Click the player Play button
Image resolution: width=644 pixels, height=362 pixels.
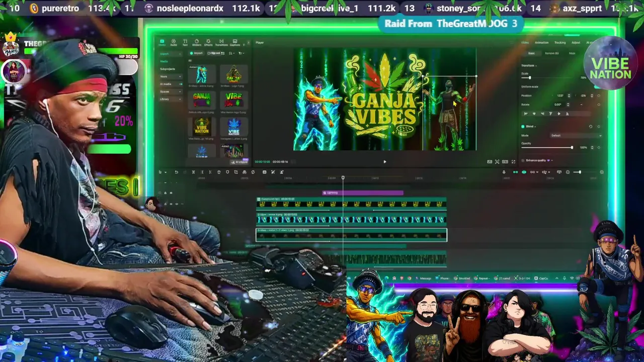385,162
